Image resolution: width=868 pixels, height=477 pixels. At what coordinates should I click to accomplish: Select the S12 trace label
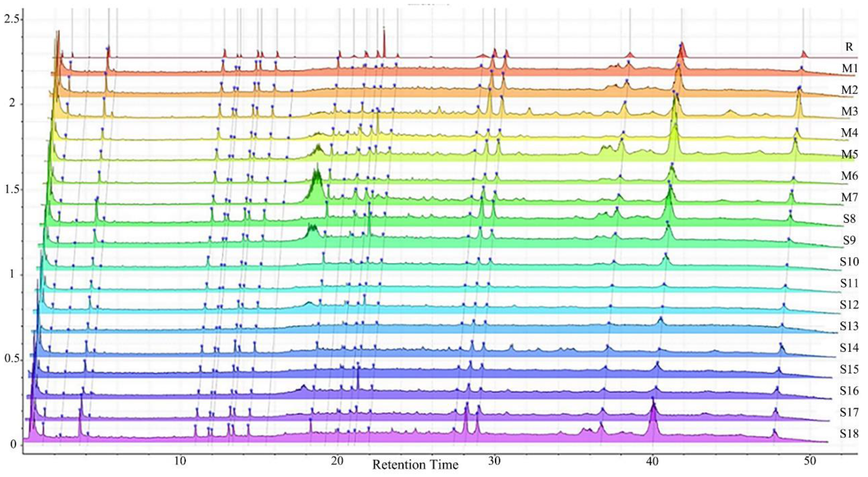849,305
